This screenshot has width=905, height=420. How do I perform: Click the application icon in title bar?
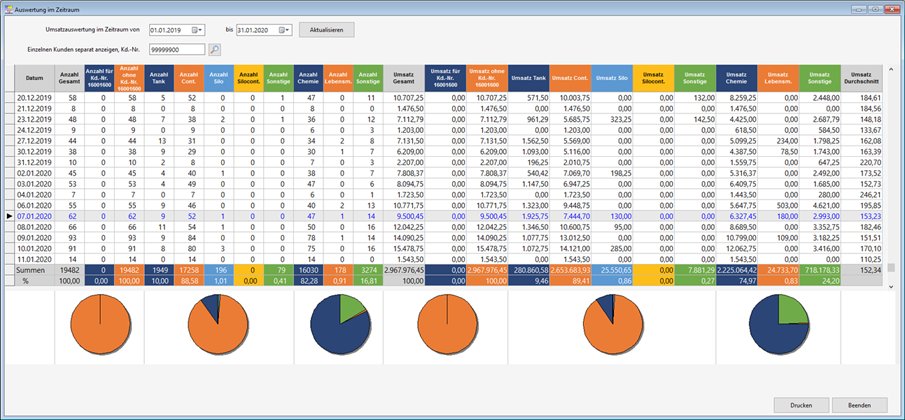8,7
